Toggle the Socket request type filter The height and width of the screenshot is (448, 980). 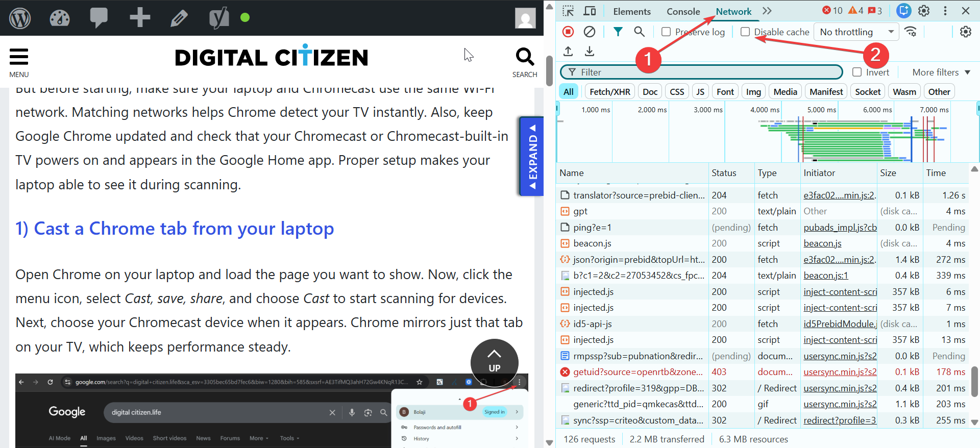[x=868, y=92]
